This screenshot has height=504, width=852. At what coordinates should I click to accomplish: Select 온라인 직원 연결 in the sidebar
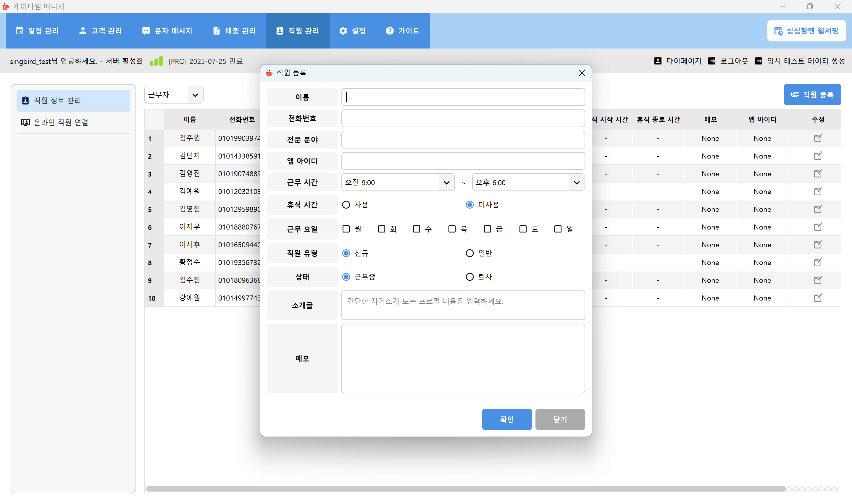click(61, 122)
